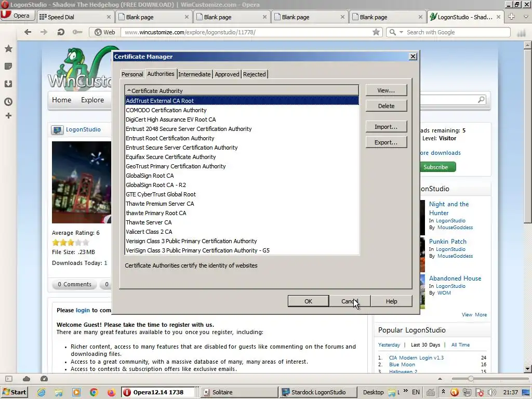Click the password wand key icon
Screen dimensions: 532x399
(77, 32)
